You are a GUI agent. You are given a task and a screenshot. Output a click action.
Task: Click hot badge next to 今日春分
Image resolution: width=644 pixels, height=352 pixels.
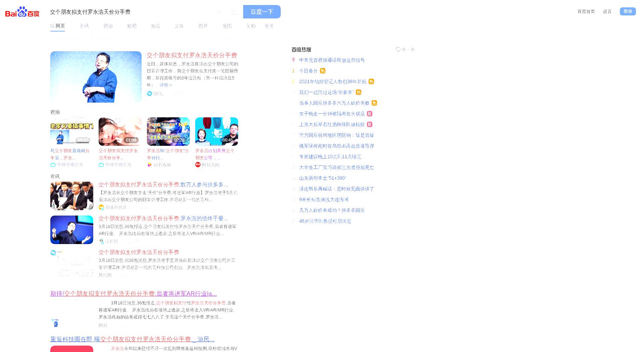pos(323,71)
